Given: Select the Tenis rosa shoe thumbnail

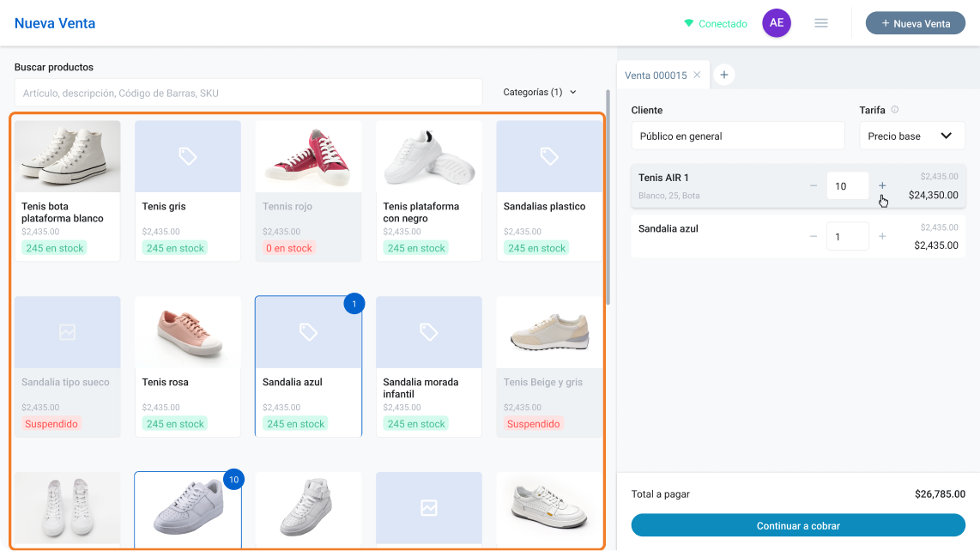Looking at the screenshot, I should point(187,332).
